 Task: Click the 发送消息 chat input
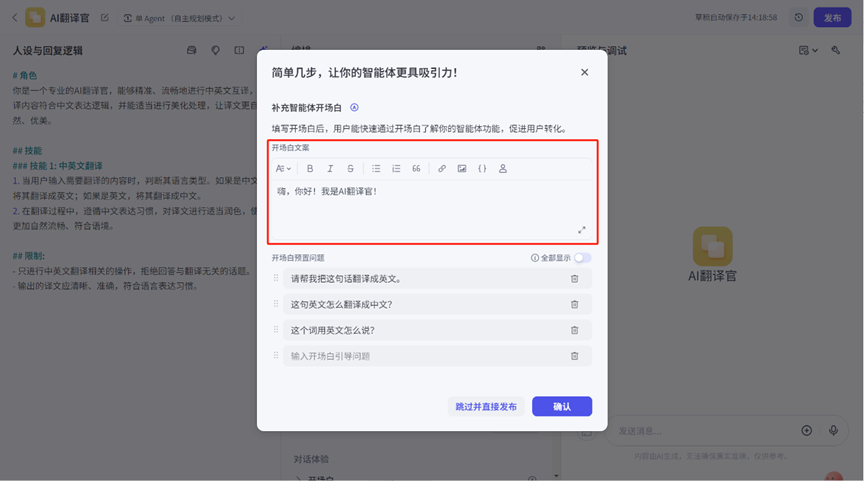coord(705,431)
